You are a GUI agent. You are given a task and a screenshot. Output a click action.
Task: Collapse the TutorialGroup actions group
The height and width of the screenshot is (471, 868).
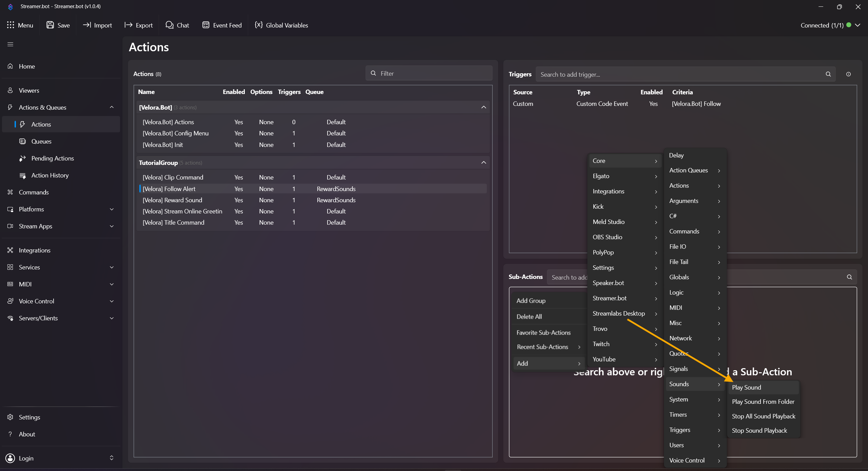[x=484, y=163]
